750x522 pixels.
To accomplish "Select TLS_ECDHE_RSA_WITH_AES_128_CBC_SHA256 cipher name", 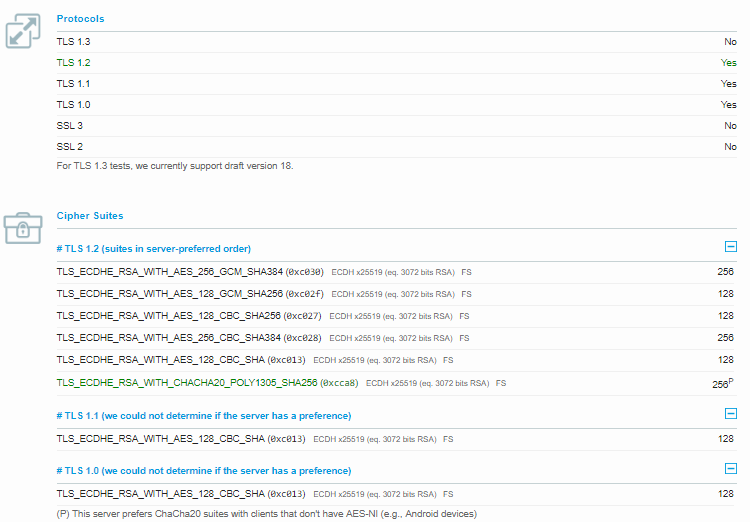I will [x=168, y=316].
